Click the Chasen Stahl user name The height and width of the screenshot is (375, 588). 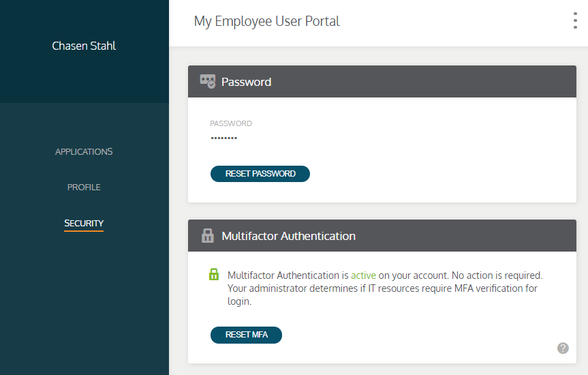coord(84,46)
